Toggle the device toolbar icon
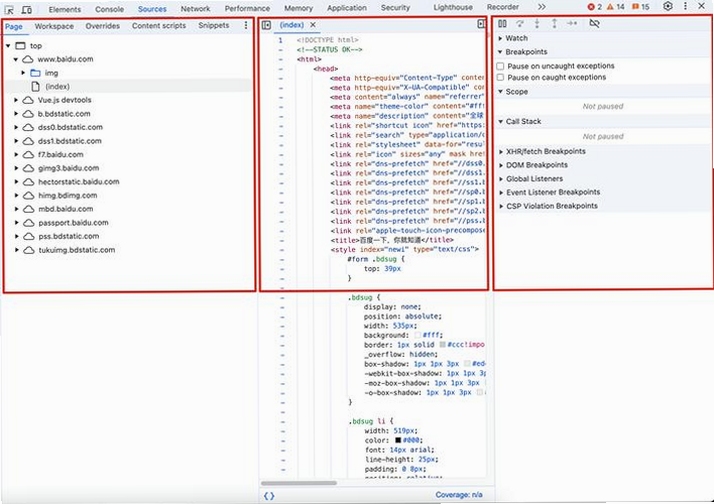The height and width of the screenshot is (504, 714). coord(27,10)
